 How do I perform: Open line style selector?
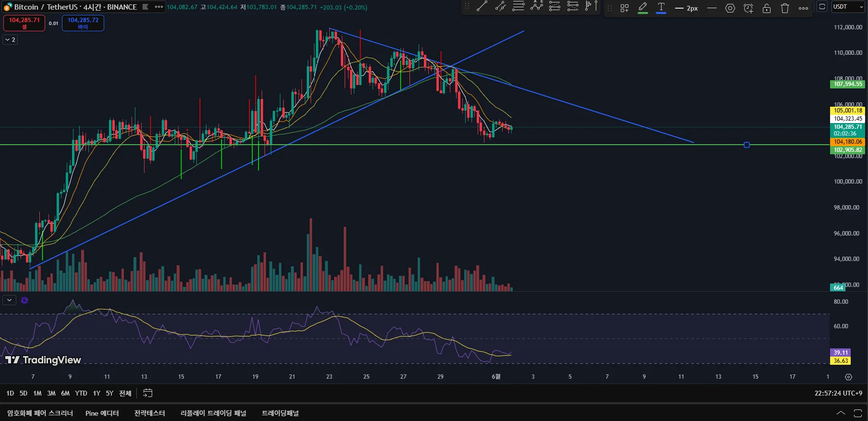tap(712, 8)
